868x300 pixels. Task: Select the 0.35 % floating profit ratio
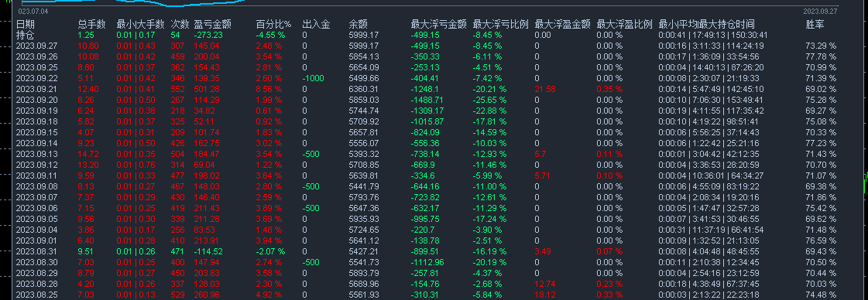(x=609, y=89)
